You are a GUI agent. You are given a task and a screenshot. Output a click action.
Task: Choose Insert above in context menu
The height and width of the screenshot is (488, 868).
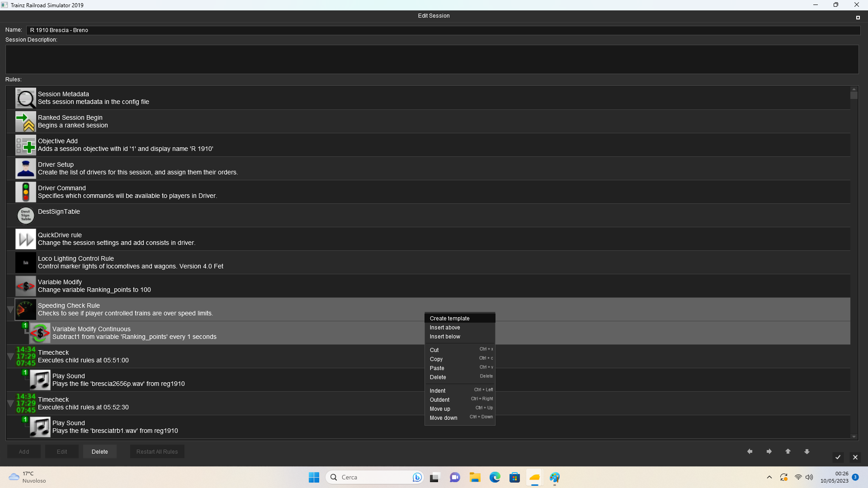coord(460,328)
